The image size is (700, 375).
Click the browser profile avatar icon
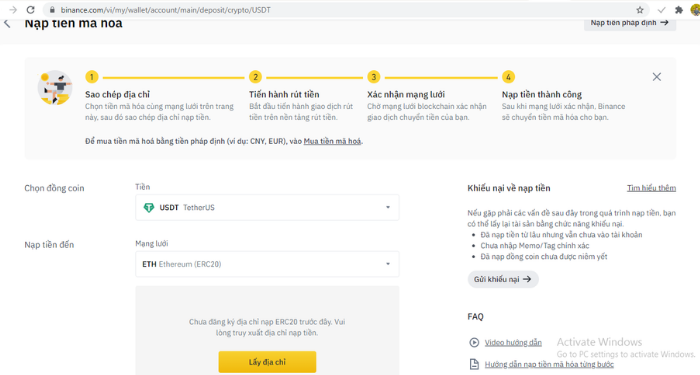point(695,10)
